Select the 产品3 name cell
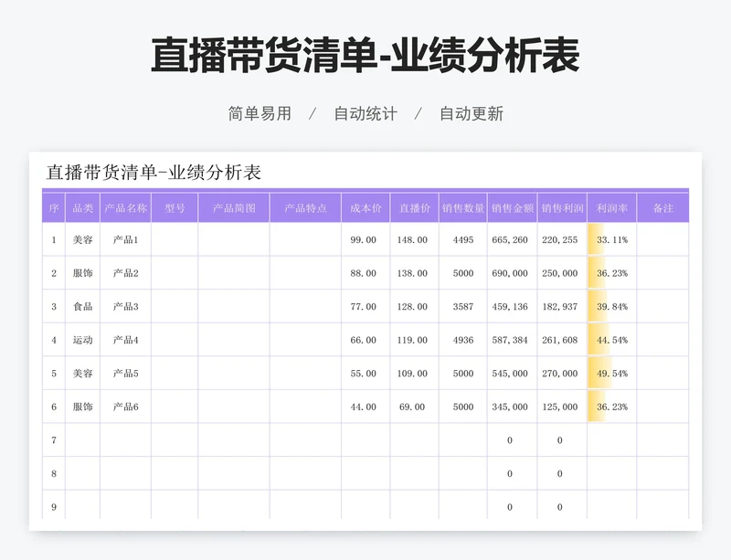The height and width of the screenshot is (560, 731). [x=125, y=307]
